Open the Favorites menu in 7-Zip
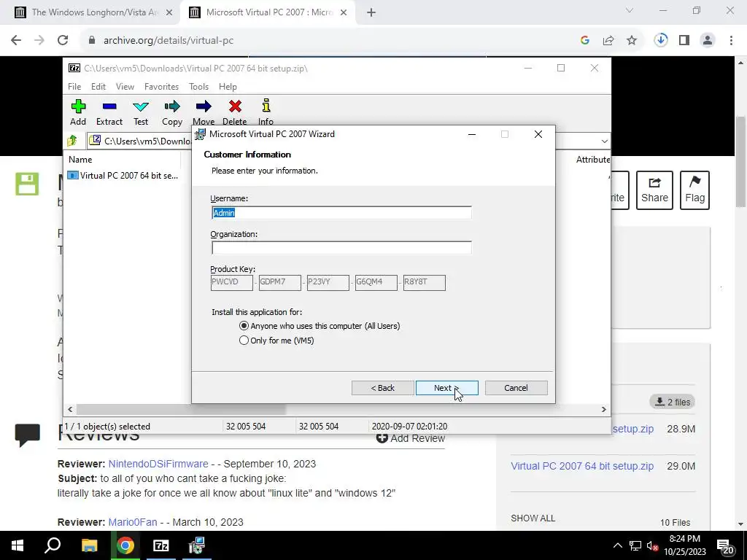747x560 pixels. tap(161, 87)
